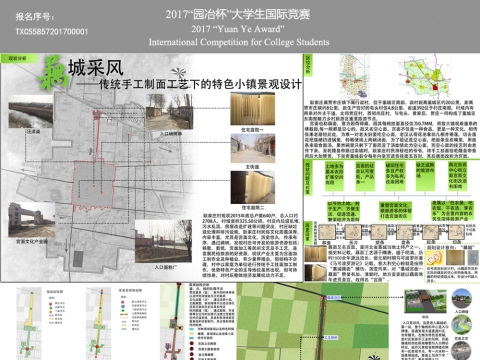The width and height of the screenshot is (480, 360).
Task: Click the village description paragraph under 住宅庭院二
Action: pos(251,245)
